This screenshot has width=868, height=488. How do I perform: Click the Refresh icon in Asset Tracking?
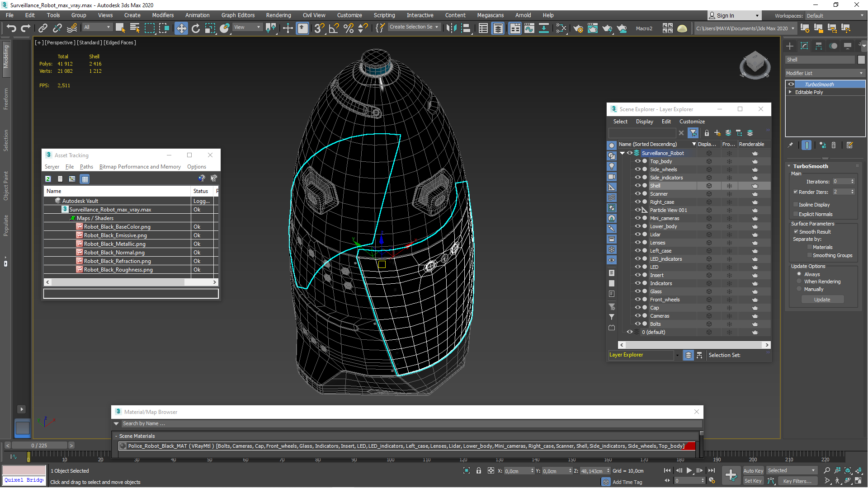click(x=48, y=179)
